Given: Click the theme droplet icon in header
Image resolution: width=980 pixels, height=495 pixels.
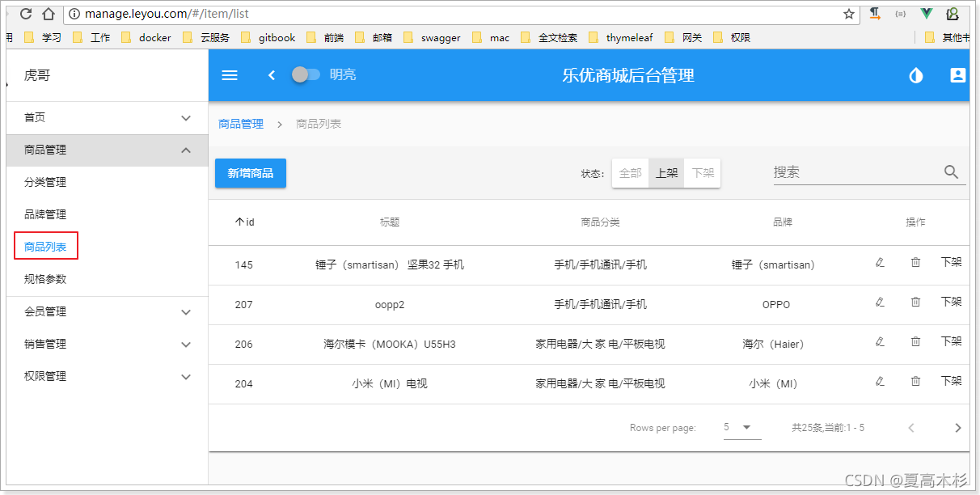Looking at the screenshot, I should tap(915, 75).
